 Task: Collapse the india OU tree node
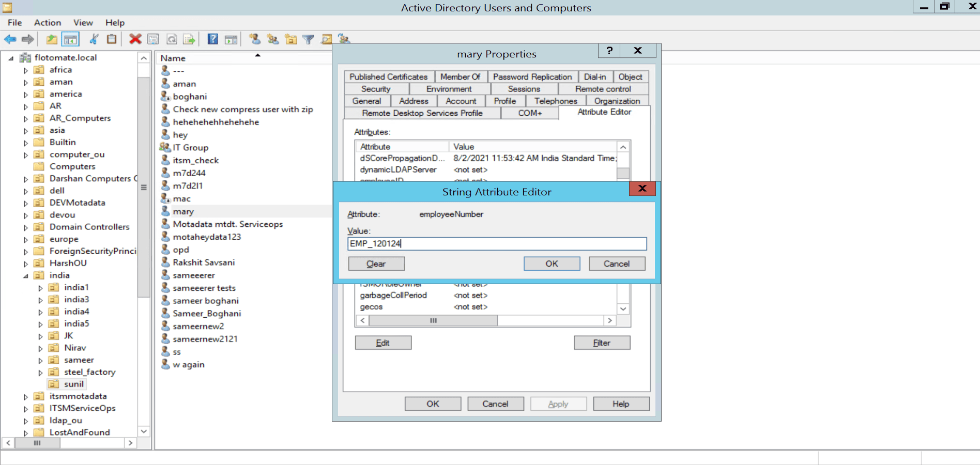point(25,276)
